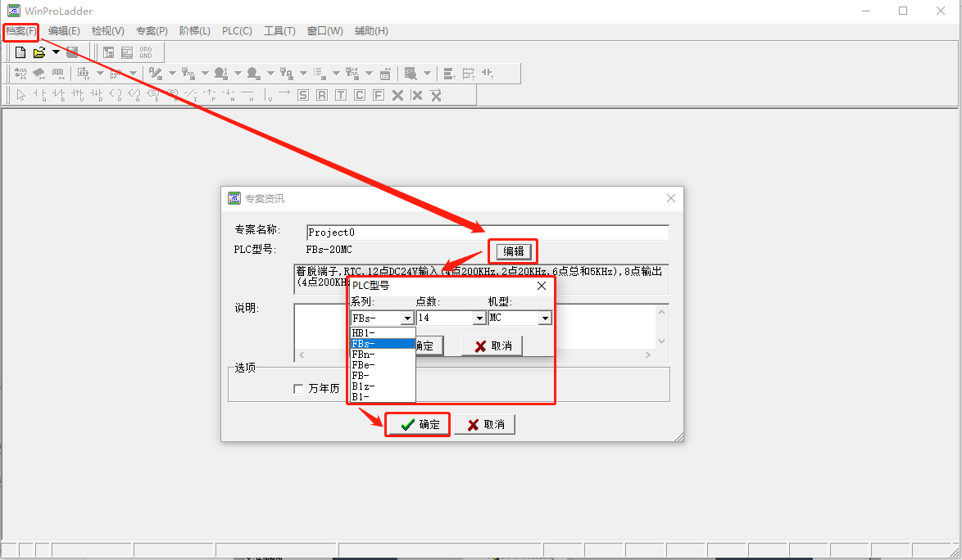Click the ORG AND mnemonic view icon
962x560 pixels.
click(145, 52)
